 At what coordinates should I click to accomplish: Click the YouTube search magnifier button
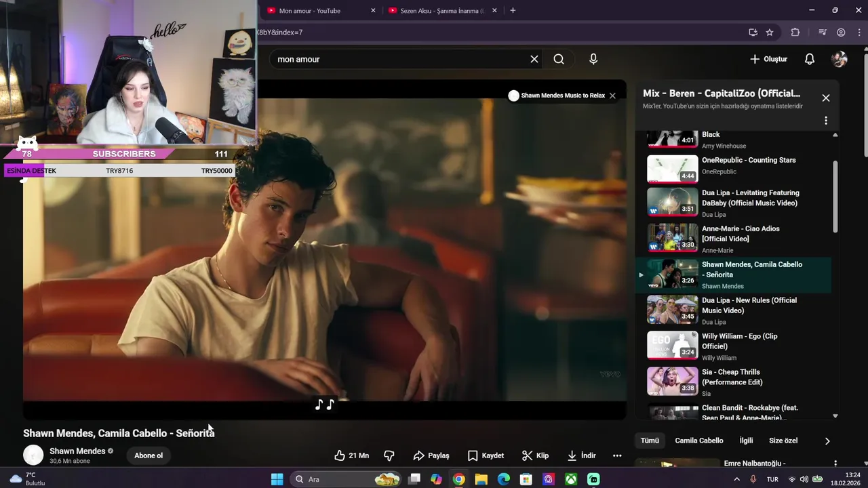(x=559, y=59)
